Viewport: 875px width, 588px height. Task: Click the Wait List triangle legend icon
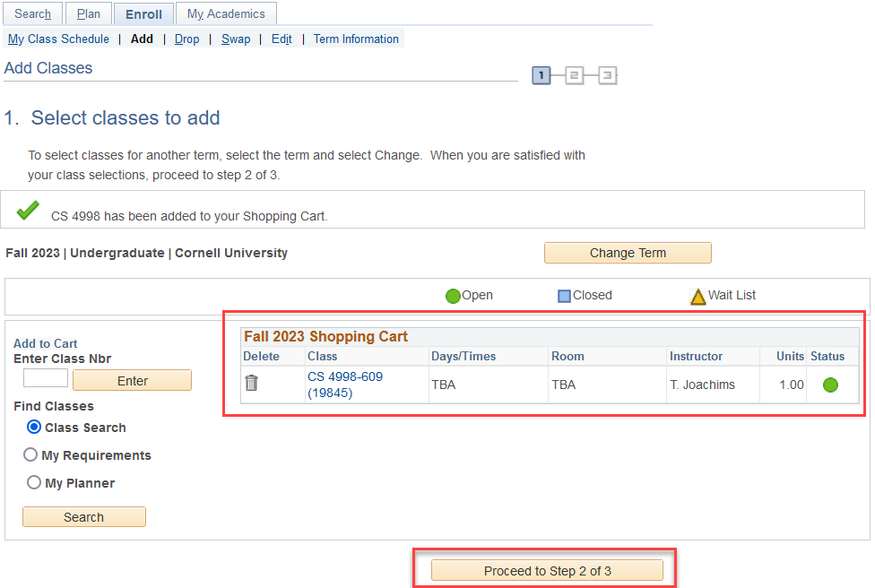tap(697, 296)
